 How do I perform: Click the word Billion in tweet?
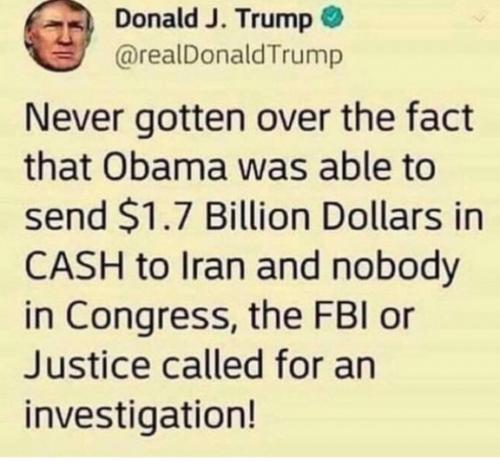click(x=257, y=216)
